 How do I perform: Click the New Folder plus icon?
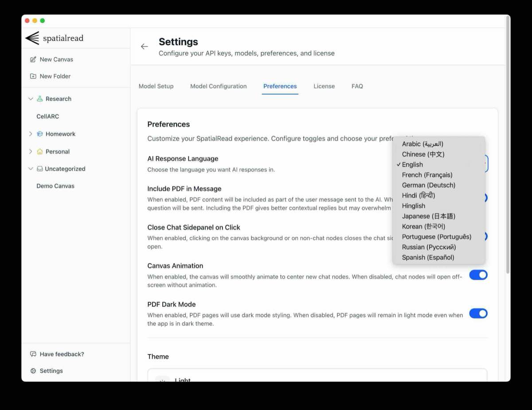pos(33,76)
